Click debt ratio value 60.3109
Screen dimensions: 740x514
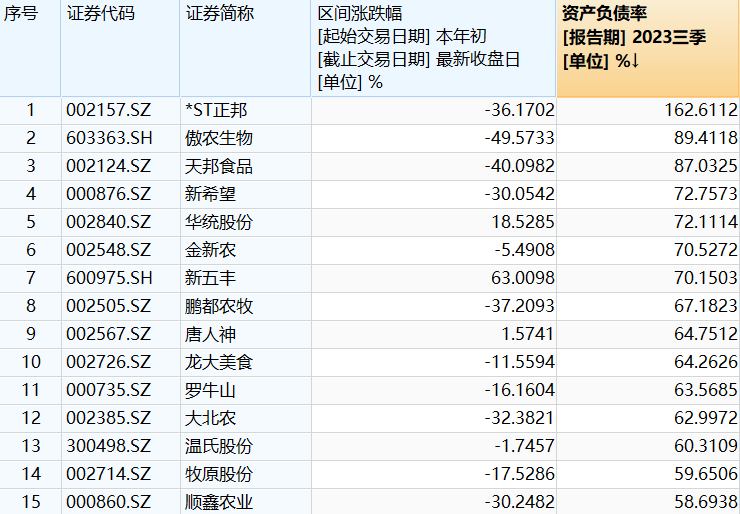[706, 446]
